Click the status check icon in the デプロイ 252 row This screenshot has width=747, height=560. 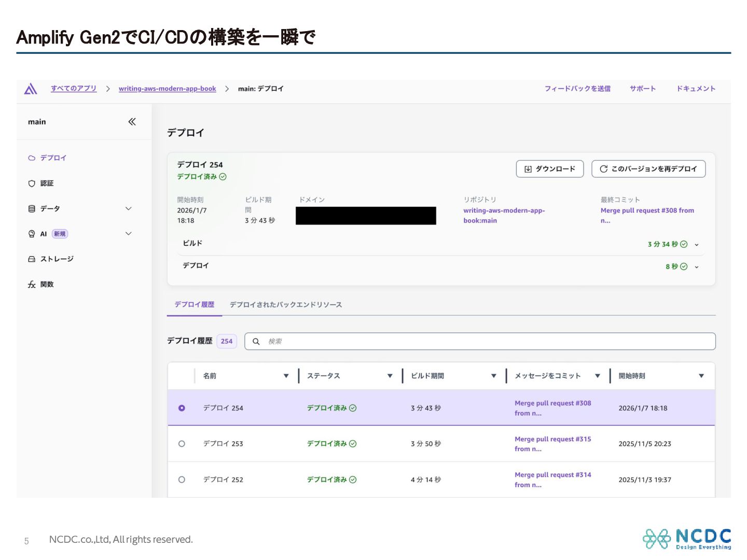tap(353, 480)
